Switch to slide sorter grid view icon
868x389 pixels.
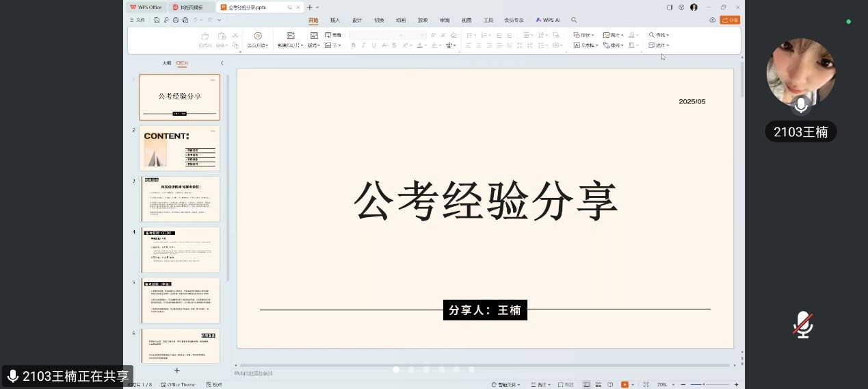click(599, 385)
